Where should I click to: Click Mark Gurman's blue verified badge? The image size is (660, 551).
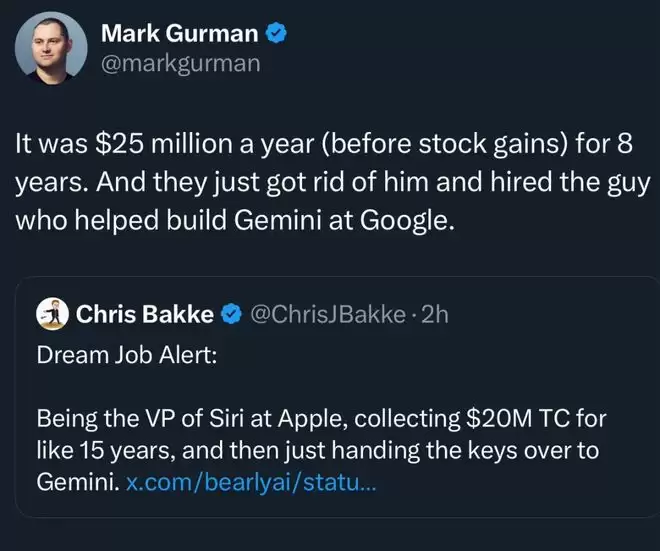pyautogui.click(x=277, y=33)
